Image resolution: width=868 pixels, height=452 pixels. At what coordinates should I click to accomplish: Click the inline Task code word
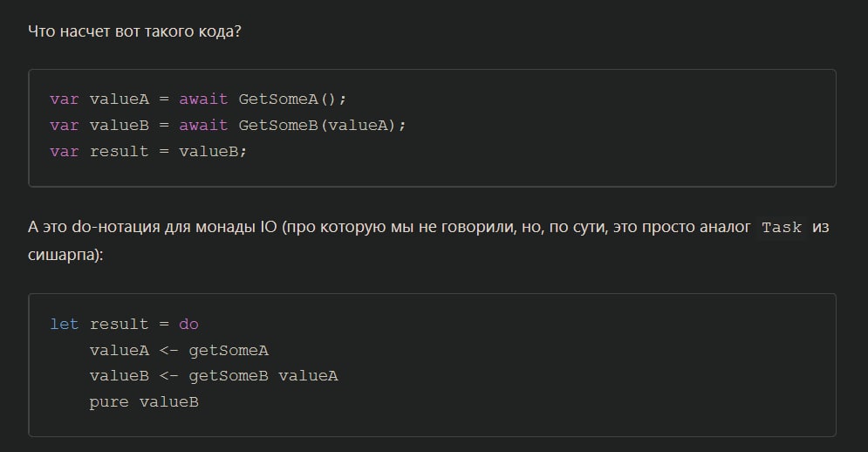pyautogui.click(x=781, y=228)
